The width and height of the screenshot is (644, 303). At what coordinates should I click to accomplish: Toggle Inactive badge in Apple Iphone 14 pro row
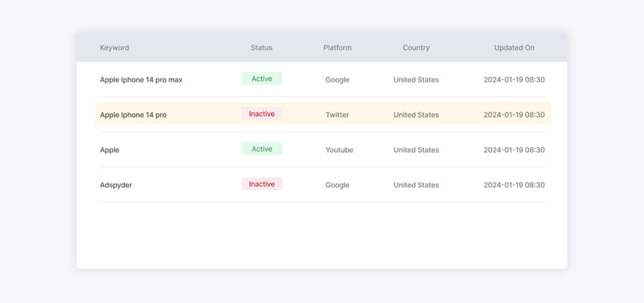point(262,114)
